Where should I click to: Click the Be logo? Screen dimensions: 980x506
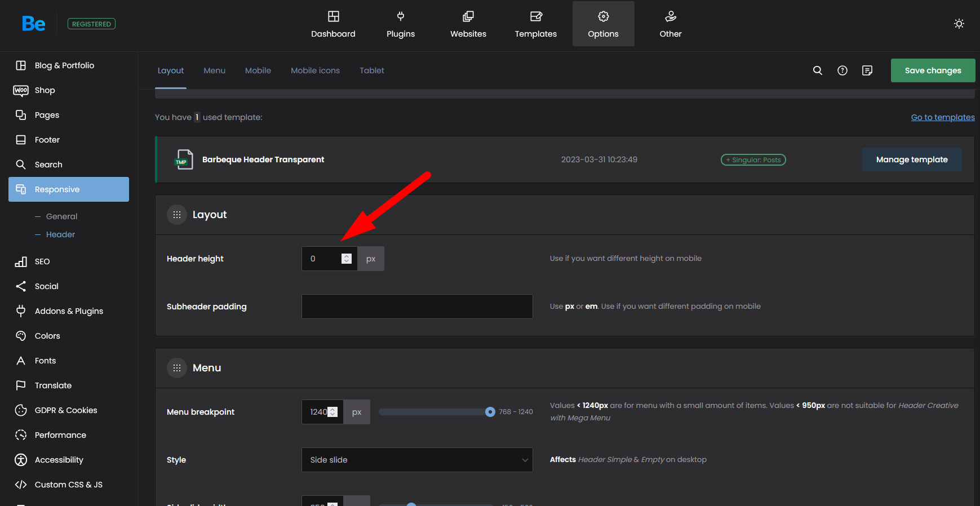point(33,24)
